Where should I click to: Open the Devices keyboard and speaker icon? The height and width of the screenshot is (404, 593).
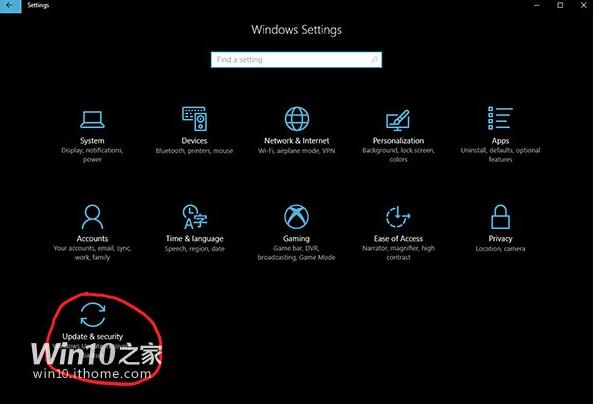point(194,119)
